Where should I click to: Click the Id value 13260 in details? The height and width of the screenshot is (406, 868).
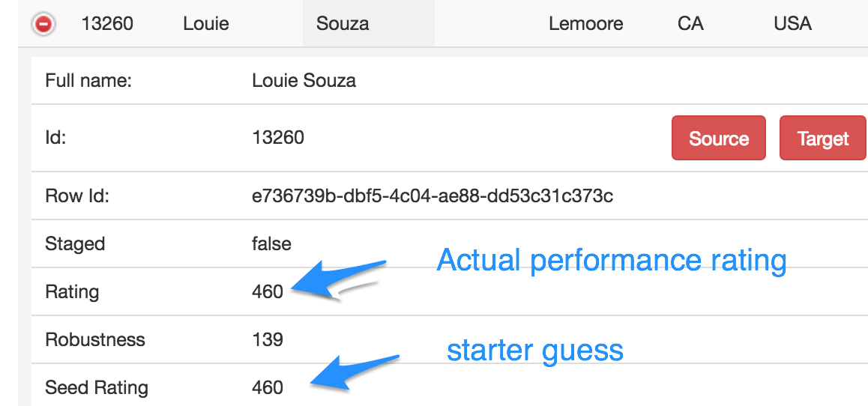coord(278,137)
